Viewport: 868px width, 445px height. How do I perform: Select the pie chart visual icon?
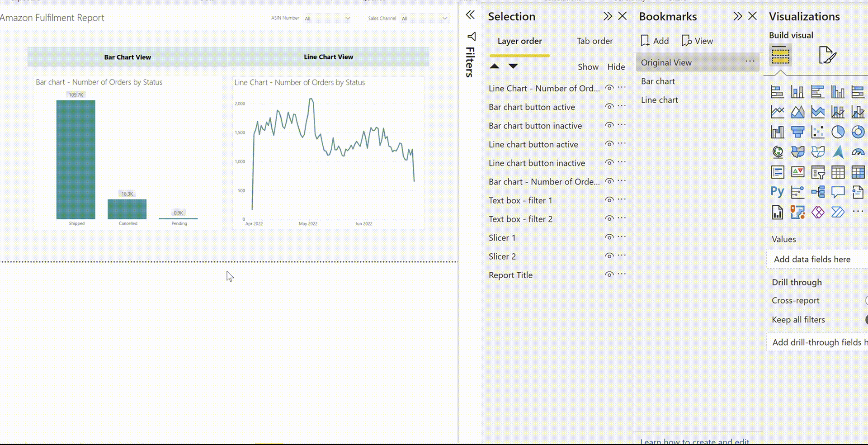[x=838, y=132]
